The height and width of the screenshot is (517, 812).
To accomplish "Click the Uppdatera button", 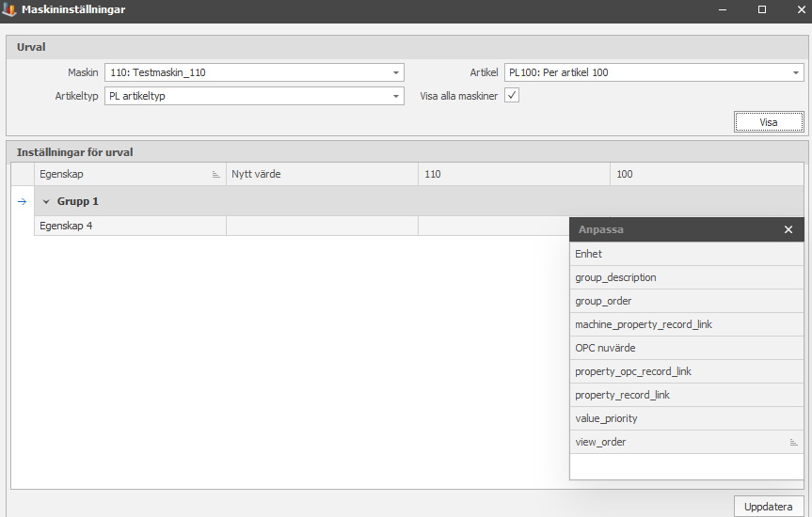I will click(769, 507).
